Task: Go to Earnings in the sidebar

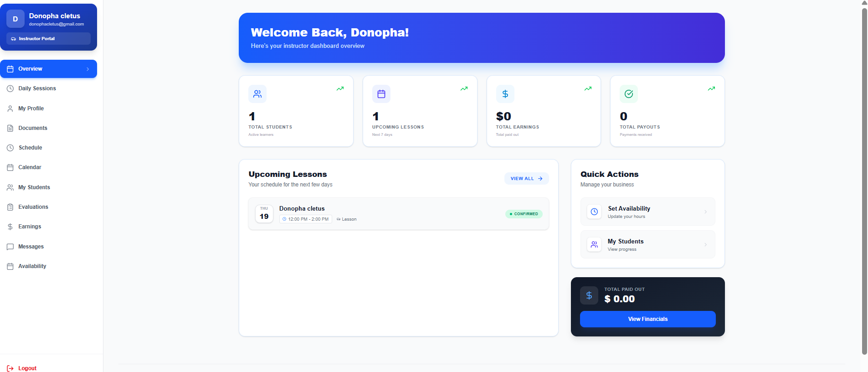Action: click(30, 227)
